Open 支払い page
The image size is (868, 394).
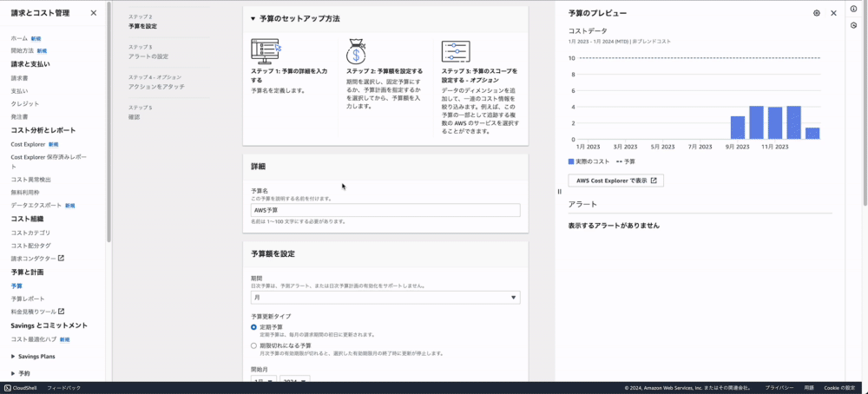click(19, 91)
